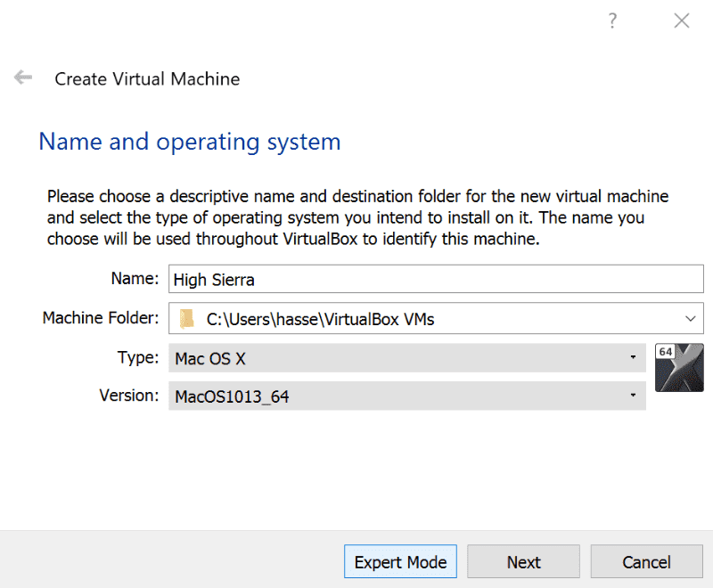Image resolution: width=713 pixels, height=588 pixels.
Task: Close the Create Virtual Machine window
Action: (682, 20)
